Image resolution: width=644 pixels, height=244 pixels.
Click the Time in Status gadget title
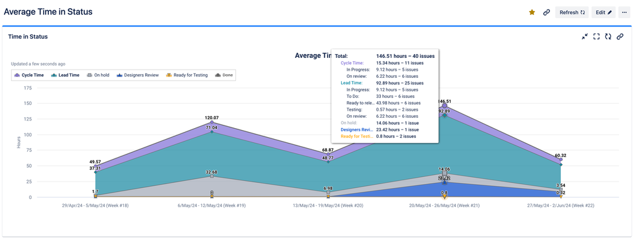(x=28, y=37)
